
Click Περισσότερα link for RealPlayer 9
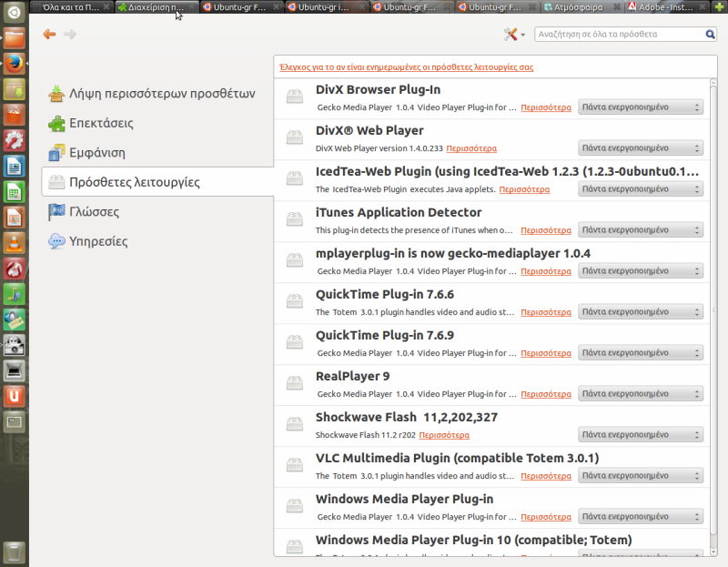[546, 394]
